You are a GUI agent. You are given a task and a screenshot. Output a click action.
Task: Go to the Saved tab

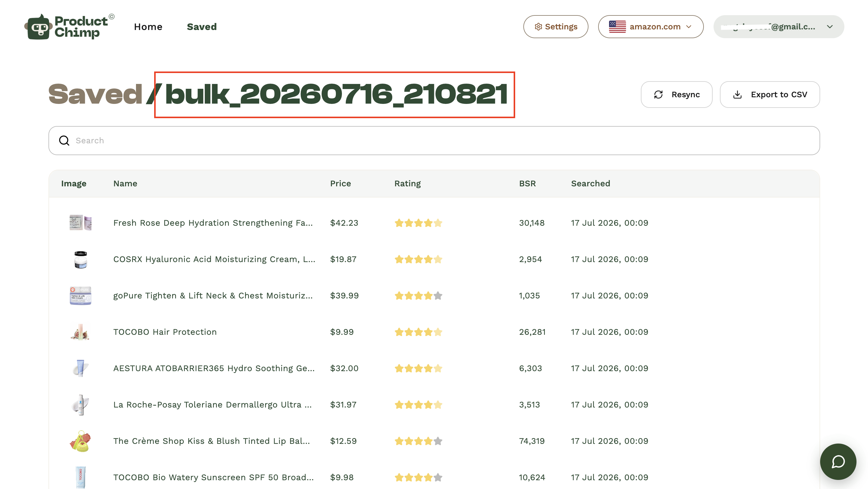tap(202, 27)
